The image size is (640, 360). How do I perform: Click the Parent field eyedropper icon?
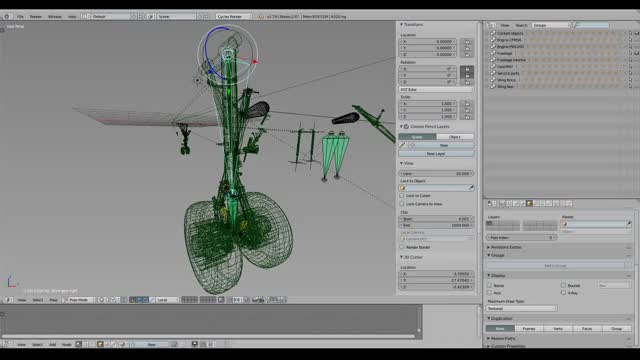(629, 224)
